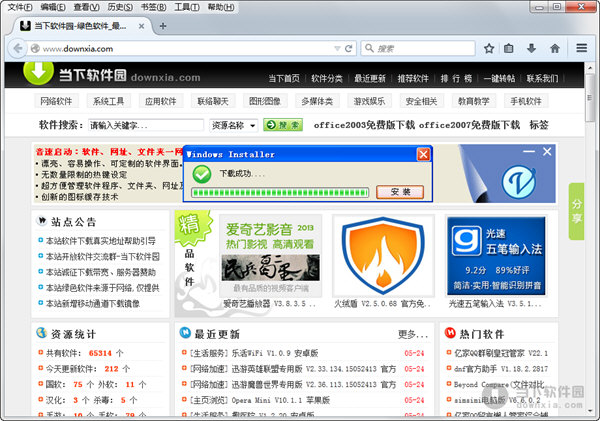Viewport: 600px width, 421px height.
Task: Open the green 分享 side tab
Action: (576, 211)
